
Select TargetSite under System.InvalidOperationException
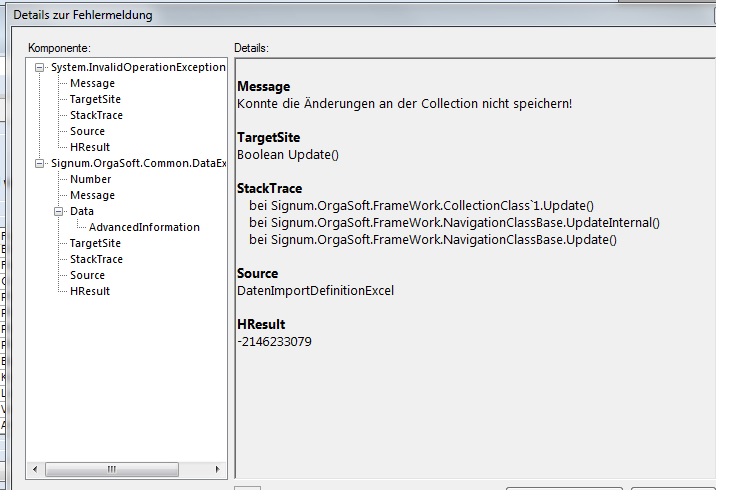tap(95, 100)
